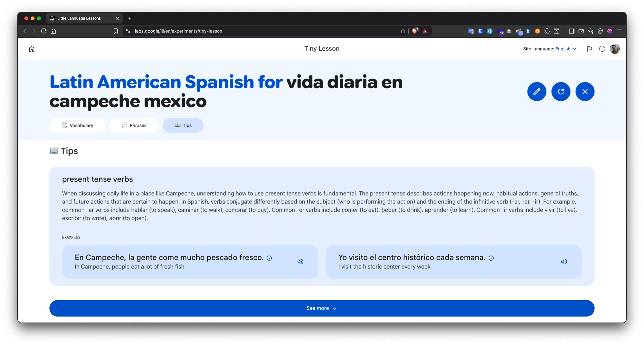Click the regenerate lesson refresh button
This screenshot has height=346, width=644.
point(561,92)
